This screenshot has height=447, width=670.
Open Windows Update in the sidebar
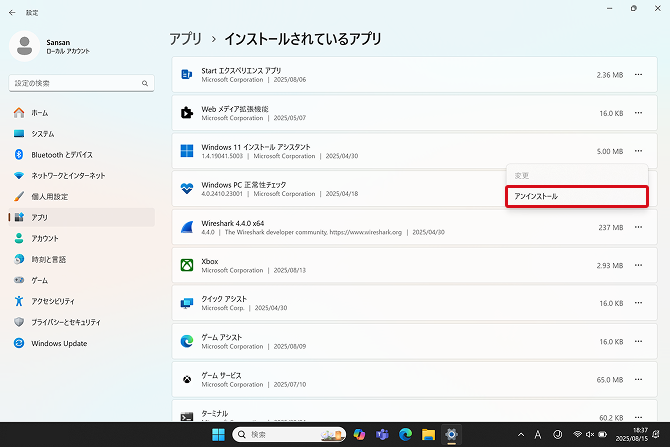click(x=60, y=343)
